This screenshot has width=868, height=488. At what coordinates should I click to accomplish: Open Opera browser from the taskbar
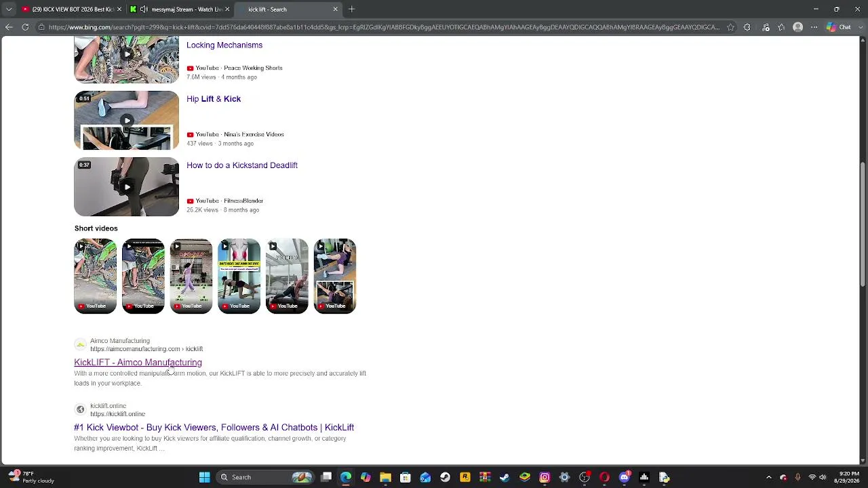click(604, 477)
